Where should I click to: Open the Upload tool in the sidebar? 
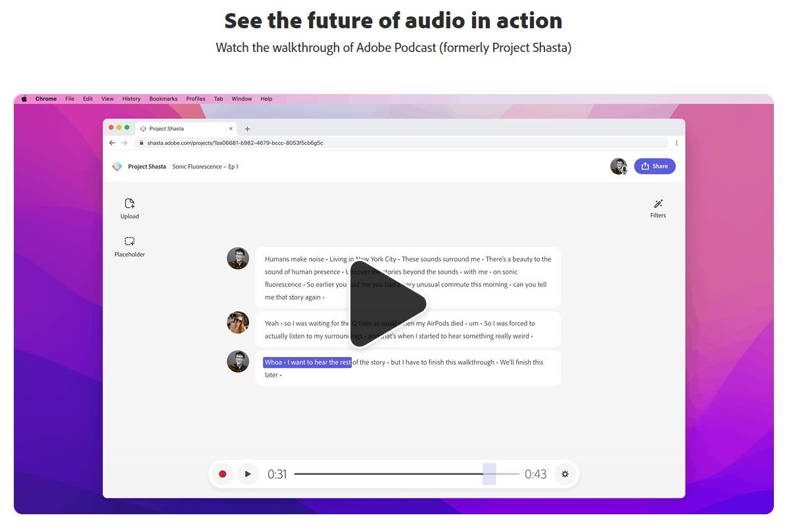click(130, 208)
